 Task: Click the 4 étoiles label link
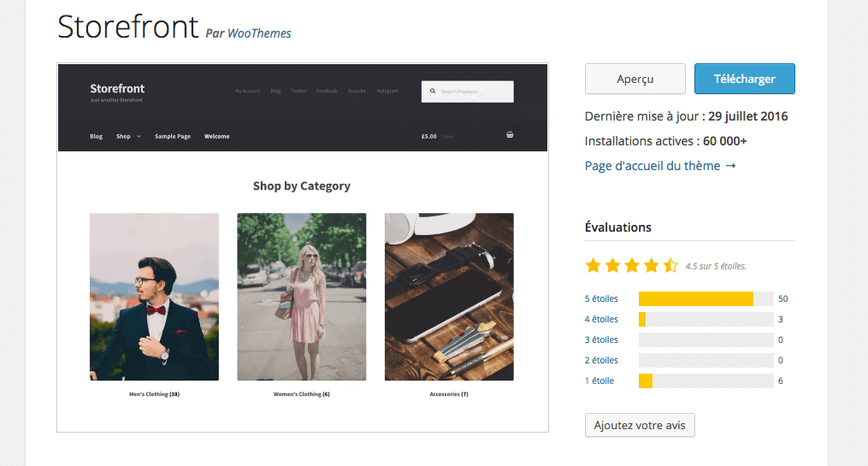coord(601,319)
